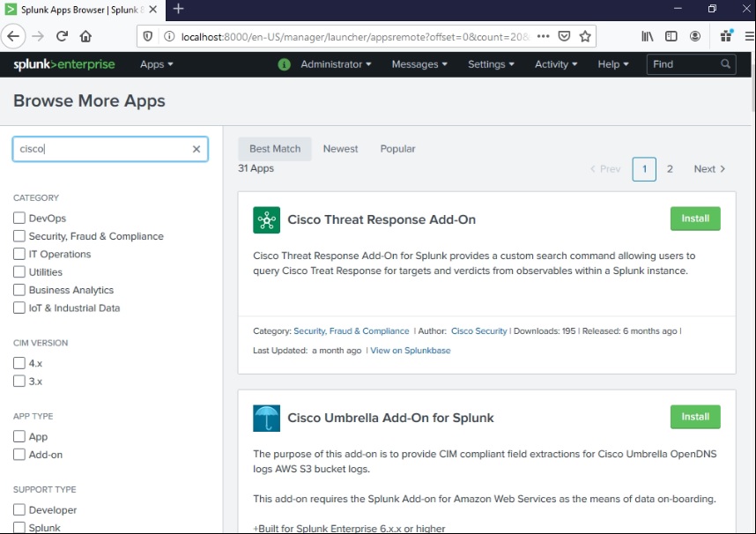
Task: Check Security, Fraud & Compliance category
Action: (19, 236)
